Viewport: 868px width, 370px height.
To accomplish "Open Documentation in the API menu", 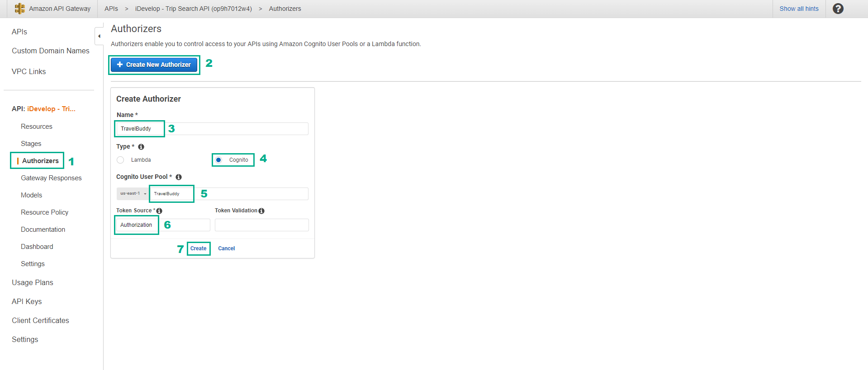I will 43,229.
